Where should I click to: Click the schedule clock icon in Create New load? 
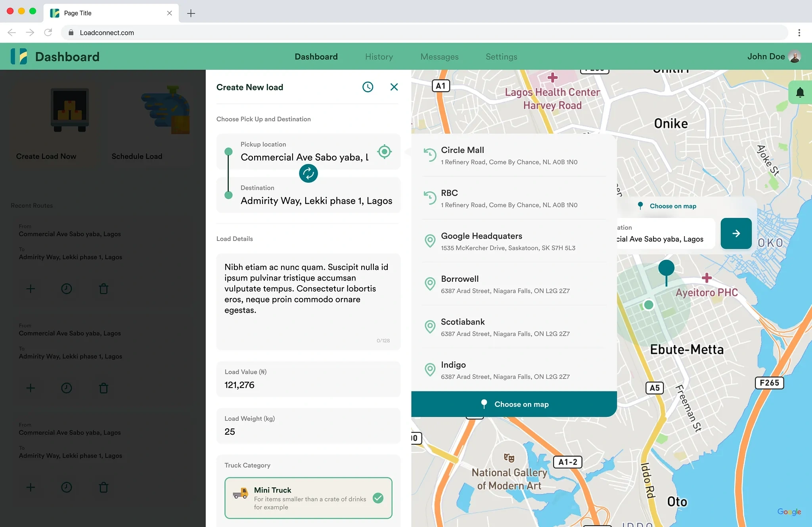(368, 87)
